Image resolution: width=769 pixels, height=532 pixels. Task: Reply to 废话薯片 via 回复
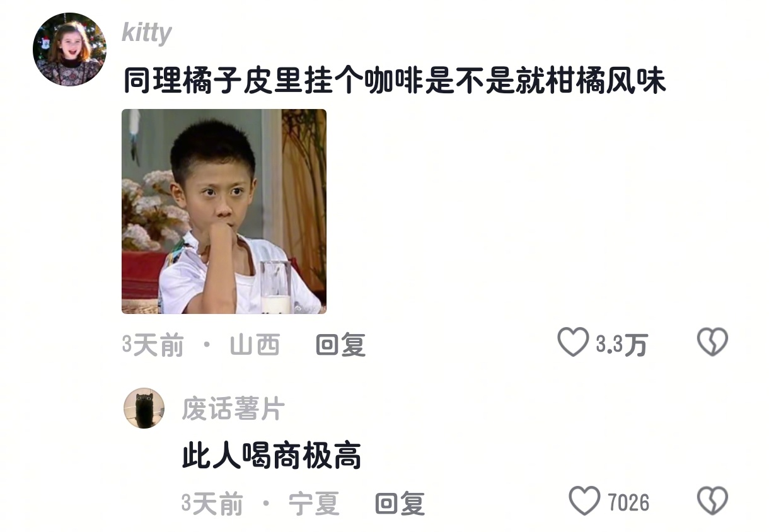click(x=400, y=504)
